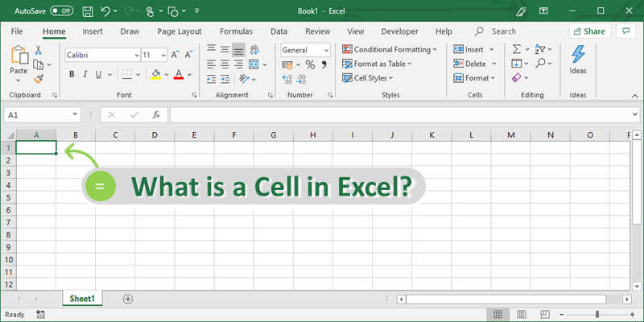
Task: Open the Ideas lightning icon
Action: click(578, 55)
